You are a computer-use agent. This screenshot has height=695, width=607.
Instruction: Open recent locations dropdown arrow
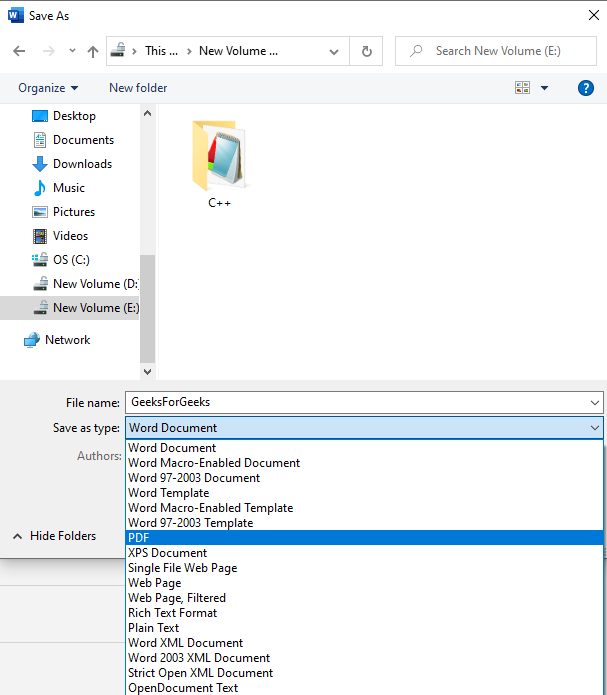[72, 51]
